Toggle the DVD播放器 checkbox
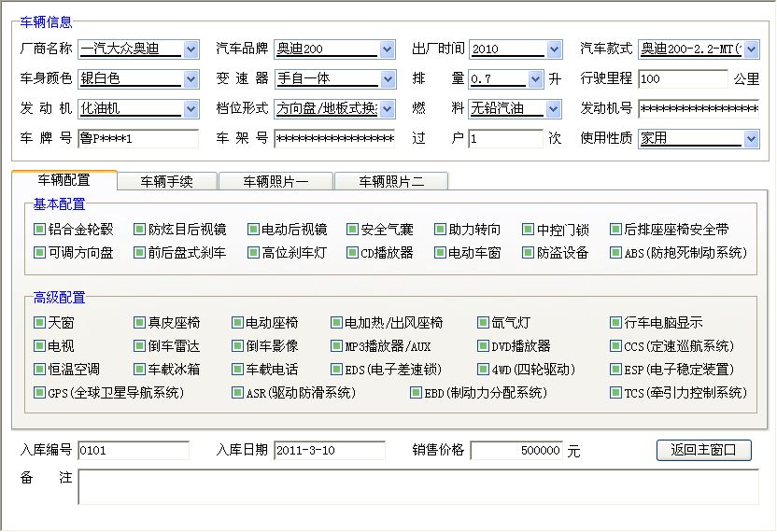Screen dimensions: 777x532 pyautogui.click(x=483, y=345)
